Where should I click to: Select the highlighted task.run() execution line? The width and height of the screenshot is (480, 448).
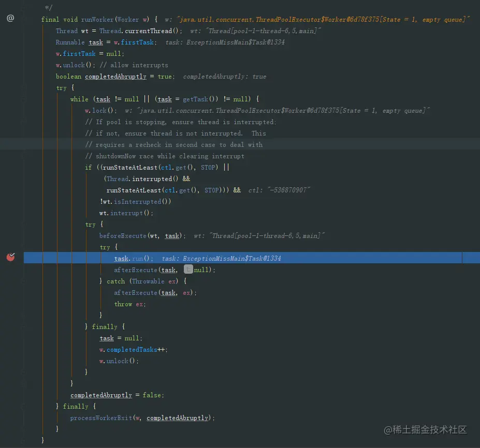[243, 258]
